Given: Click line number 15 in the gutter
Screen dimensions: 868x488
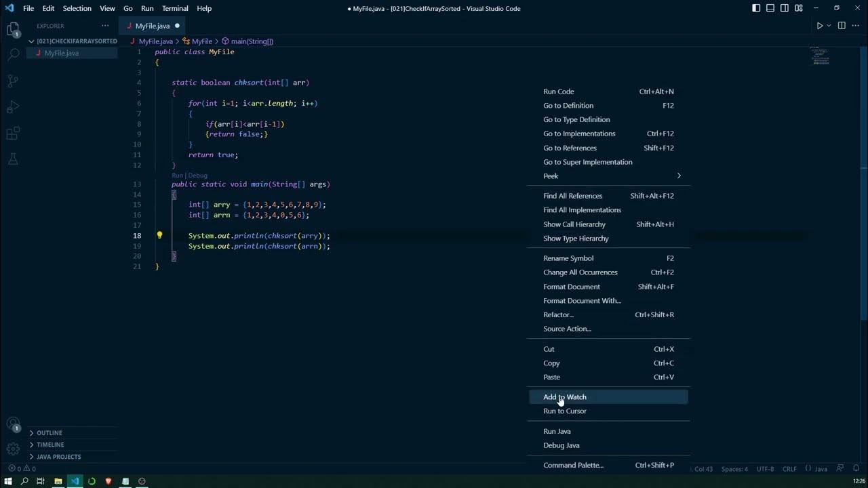Looking at the screenshot, I should pos(137,205).
